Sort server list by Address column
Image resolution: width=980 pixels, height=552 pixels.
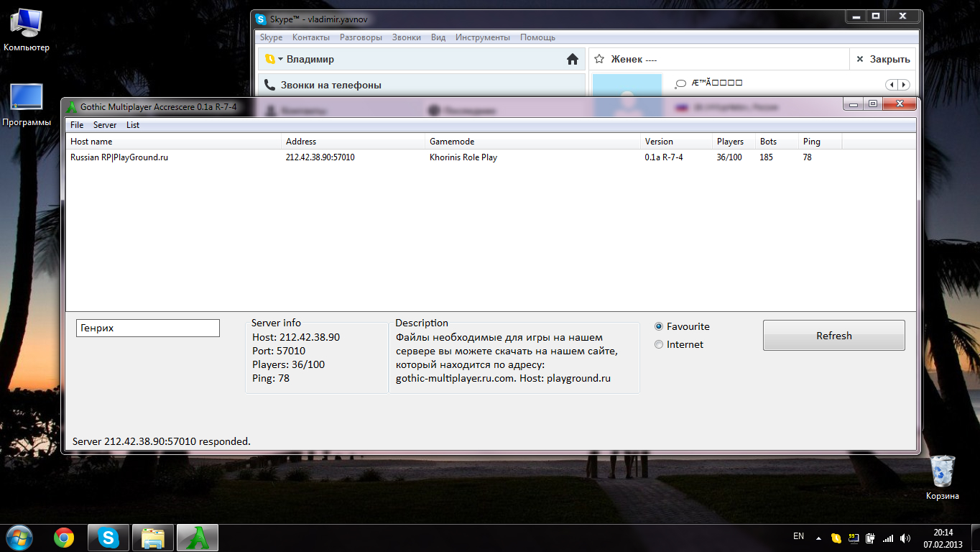click(353, 142)
